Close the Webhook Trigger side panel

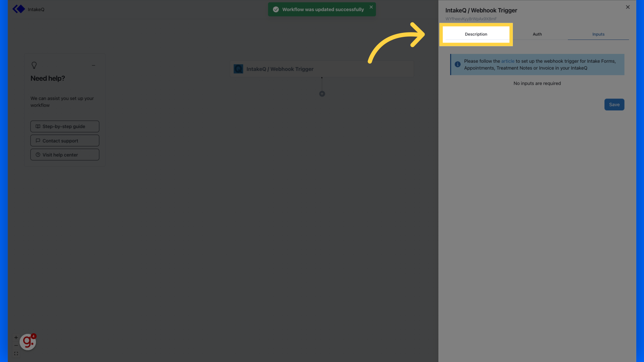pyautogui.click(x=628, y=7)
